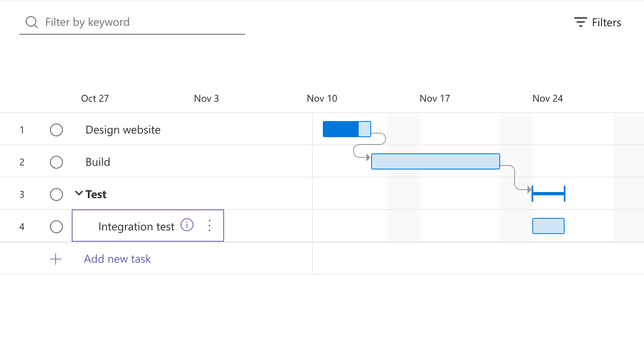Click the plus icon to add task
The image size is (644, 347).
[x=56, y=259]
